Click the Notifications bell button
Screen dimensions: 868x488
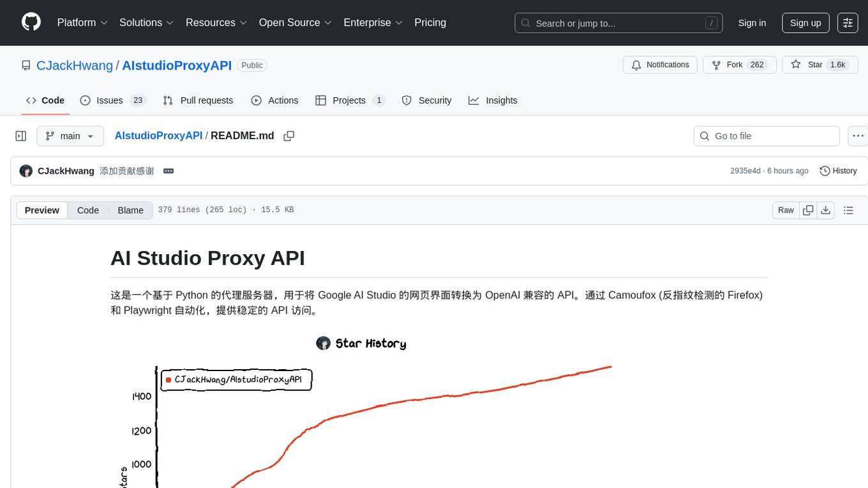[660, 65]
